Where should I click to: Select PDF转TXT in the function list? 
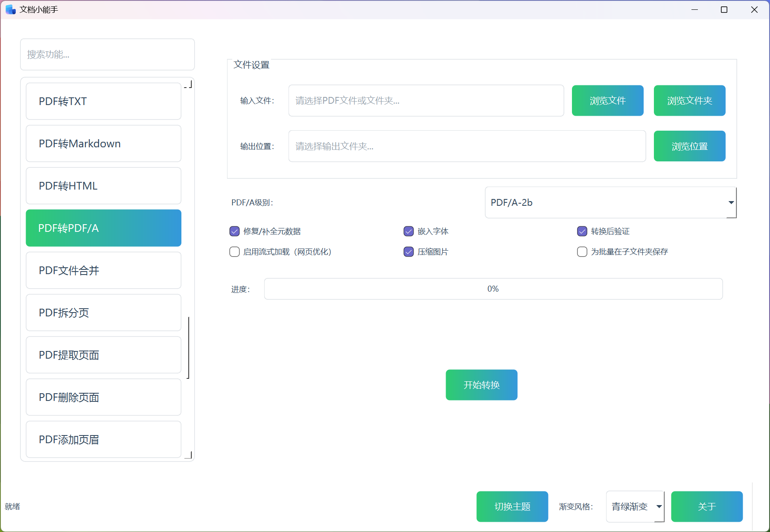click(x=103, y=101)
